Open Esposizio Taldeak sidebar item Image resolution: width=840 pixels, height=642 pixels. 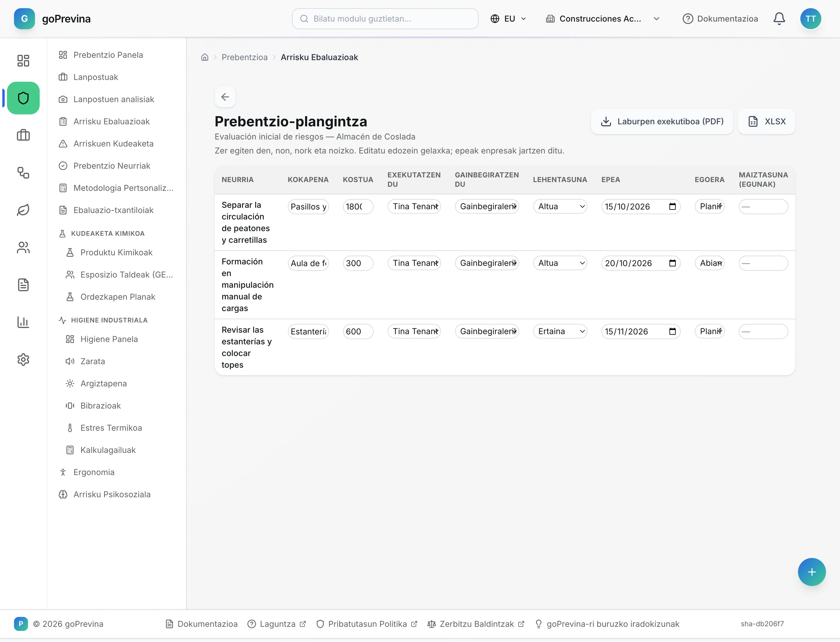pyautogui.click(x=120, y=275)
